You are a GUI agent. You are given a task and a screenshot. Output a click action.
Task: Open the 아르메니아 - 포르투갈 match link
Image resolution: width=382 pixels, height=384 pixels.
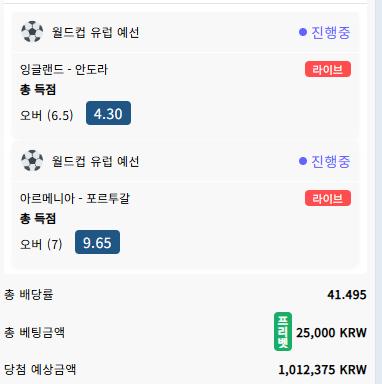point(75,198)
